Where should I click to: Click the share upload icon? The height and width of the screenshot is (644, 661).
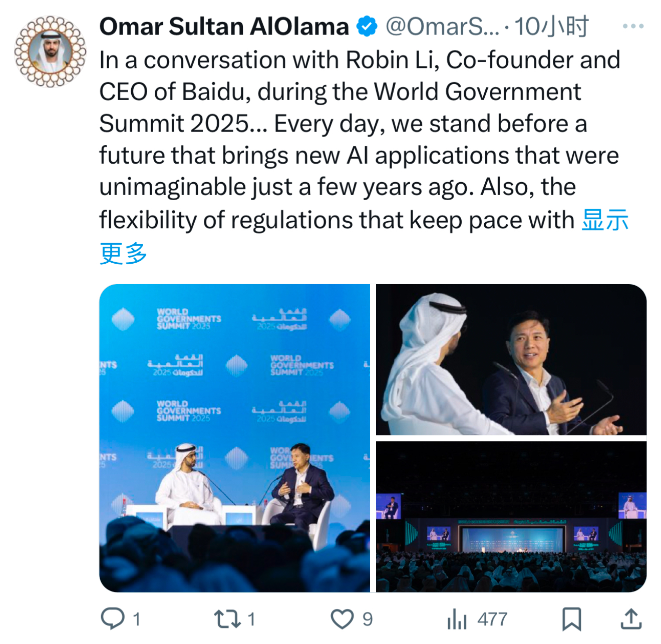631,618
